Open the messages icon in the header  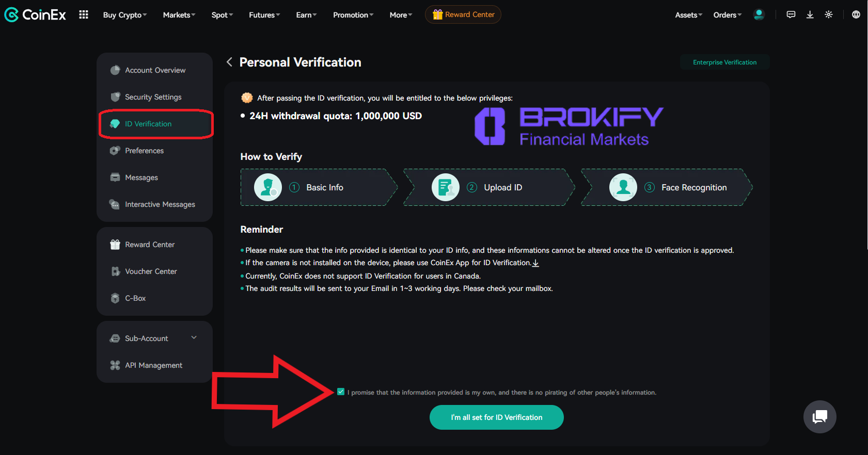pyautogui.click(x=791, y=14)
